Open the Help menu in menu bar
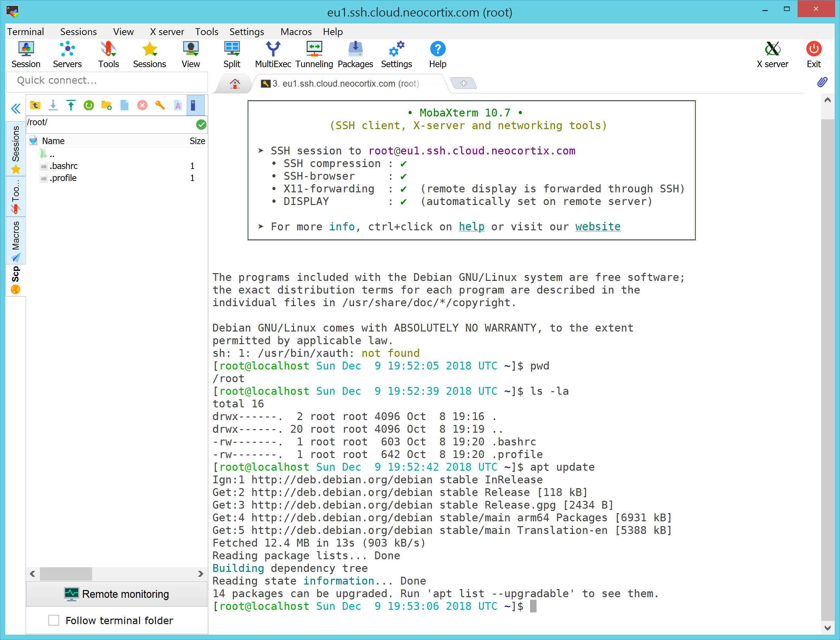The width and height of the screenshot is (840, 640). (333, 31)
